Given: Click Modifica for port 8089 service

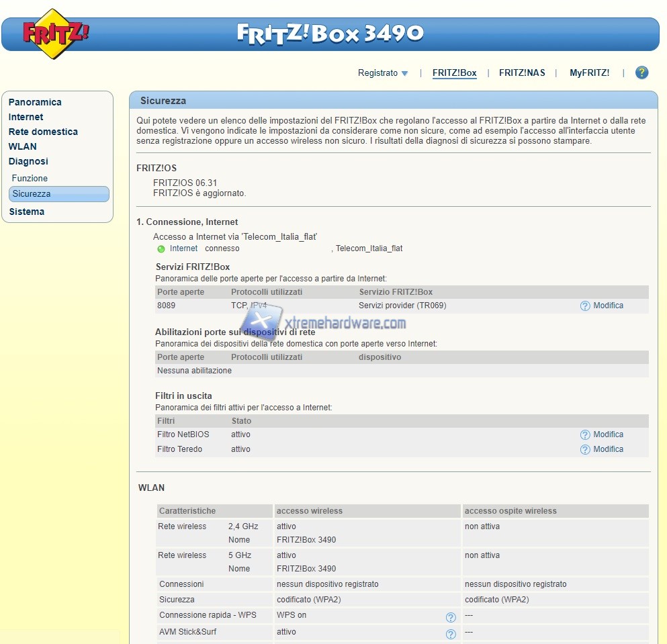Looking at the screenshot, I should [x=608, y=306].
